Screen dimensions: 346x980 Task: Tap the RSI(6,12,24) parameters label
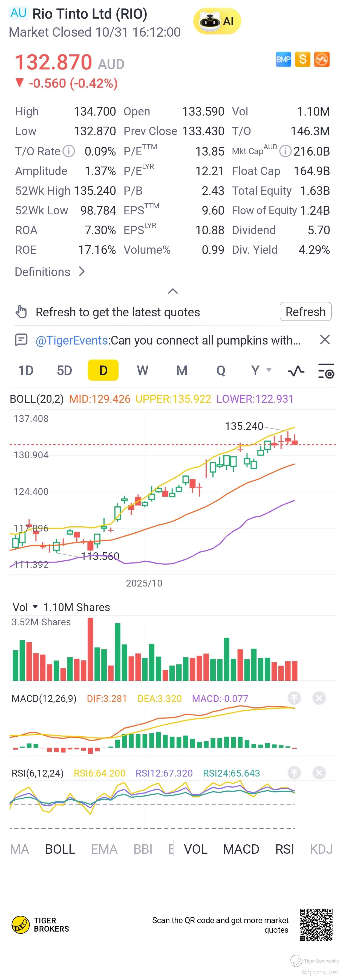click(37, 773)
